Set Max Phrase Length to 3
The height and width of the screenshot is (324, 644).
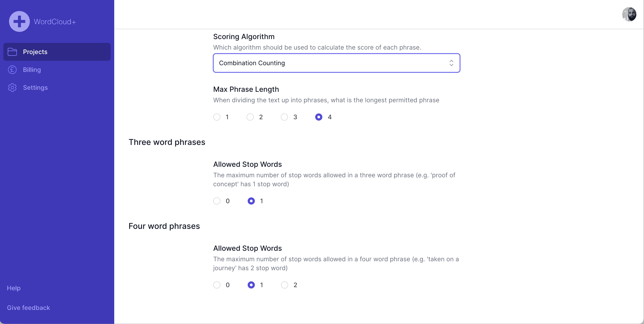point(284,117)
